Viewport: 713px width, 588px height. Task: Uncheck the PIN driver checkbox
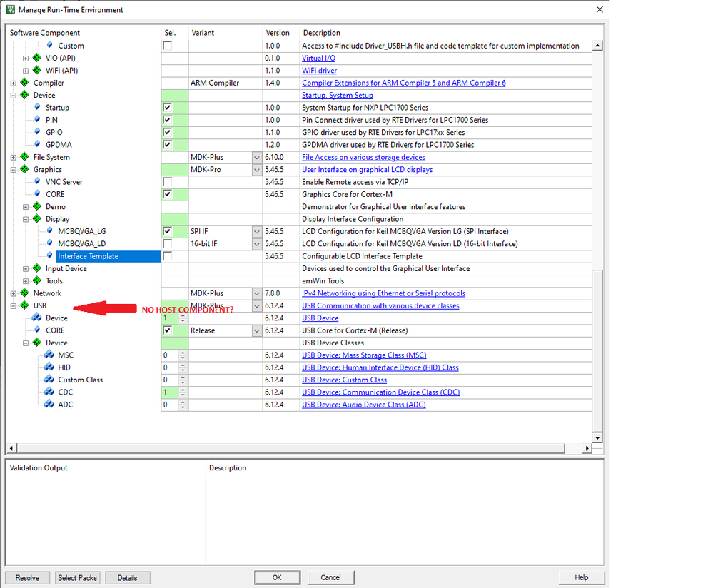[167, 120]
